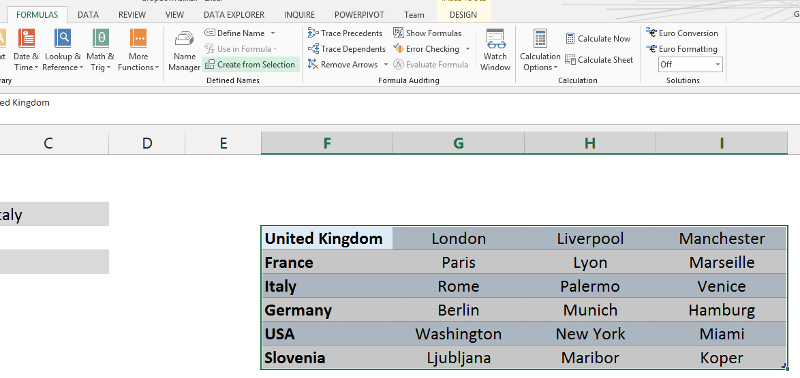Open Math & Trig functions
Viewport: 800px width, 378px height.
click(x=101, y=50)
